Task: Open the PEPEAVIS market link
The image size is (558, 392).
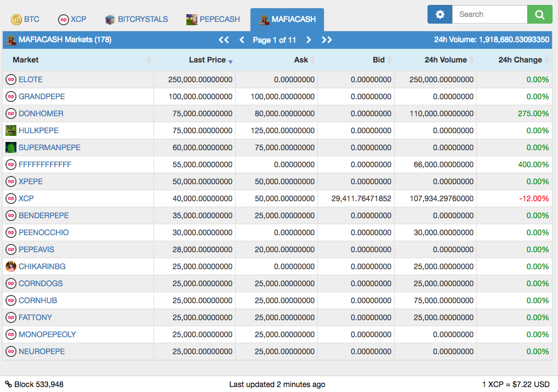Action: click(36, 249)
